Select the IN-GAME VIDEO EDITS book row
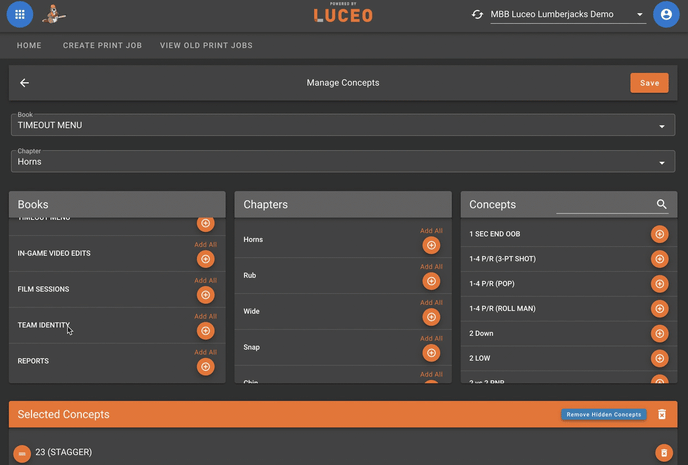 point(117,253)
